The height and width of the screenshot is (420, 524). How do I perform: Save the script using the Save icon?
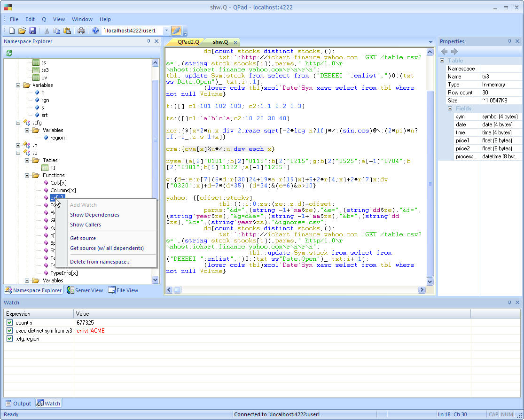[x=32, y=30]
